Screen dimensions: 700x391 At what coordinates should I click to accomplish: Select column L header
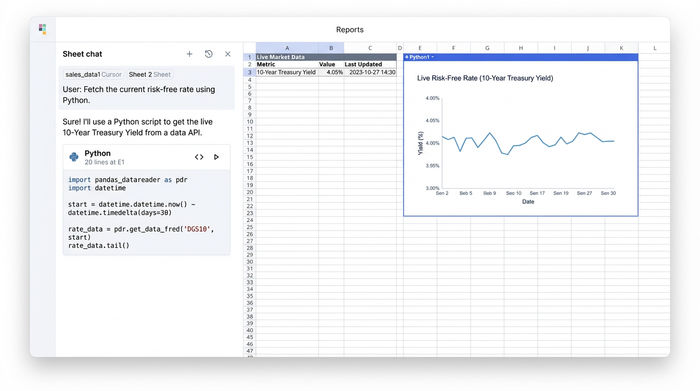654,48
